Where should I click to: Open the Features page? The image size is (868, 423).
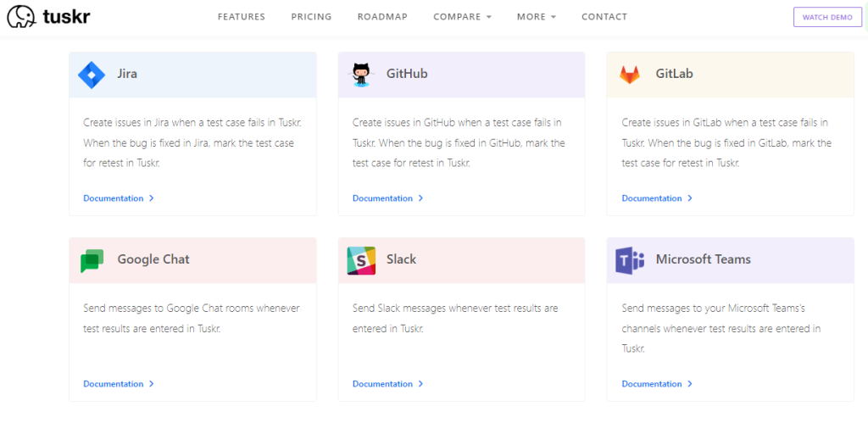click(242, 17)
